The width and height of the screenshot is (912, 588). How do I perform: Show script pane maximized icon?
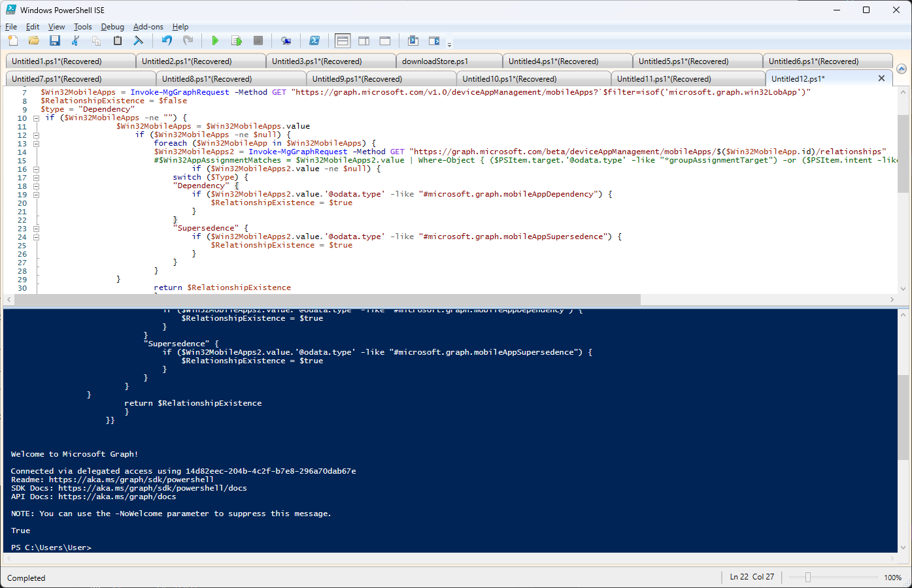click(385, 41)
